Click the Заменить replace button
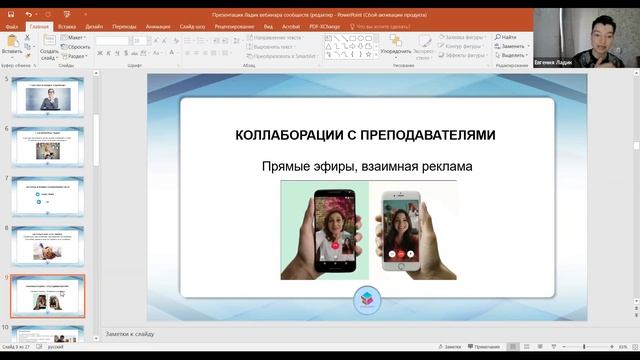Screen dimensions: 640x360 [x=512, y=46]
